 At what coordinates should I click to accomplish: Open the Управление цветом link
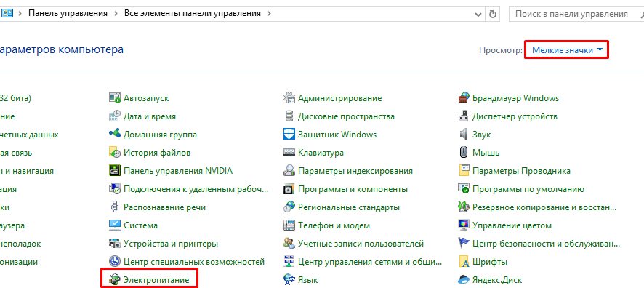click(x=512, y=225)
